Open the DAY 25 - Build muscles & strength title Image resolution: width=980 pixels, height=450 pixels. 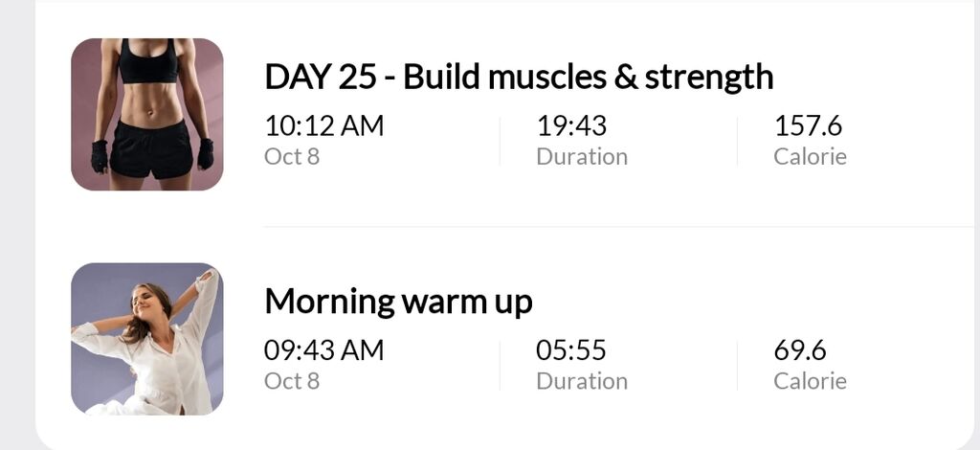coord(519,77)
